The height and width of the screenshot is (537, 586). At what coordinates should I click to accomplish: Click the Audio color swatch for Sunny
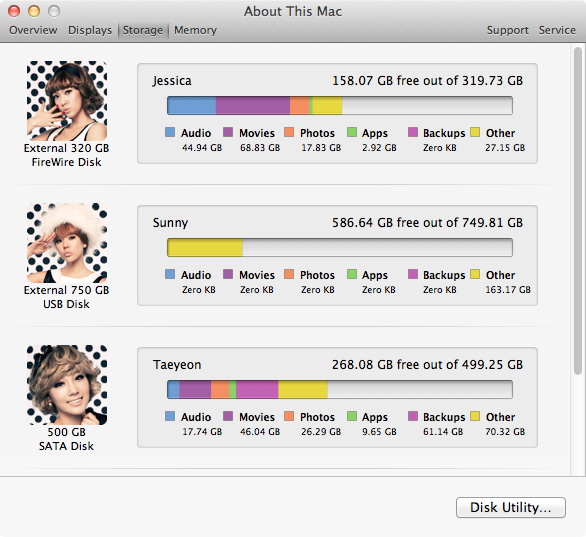[170, 274]
